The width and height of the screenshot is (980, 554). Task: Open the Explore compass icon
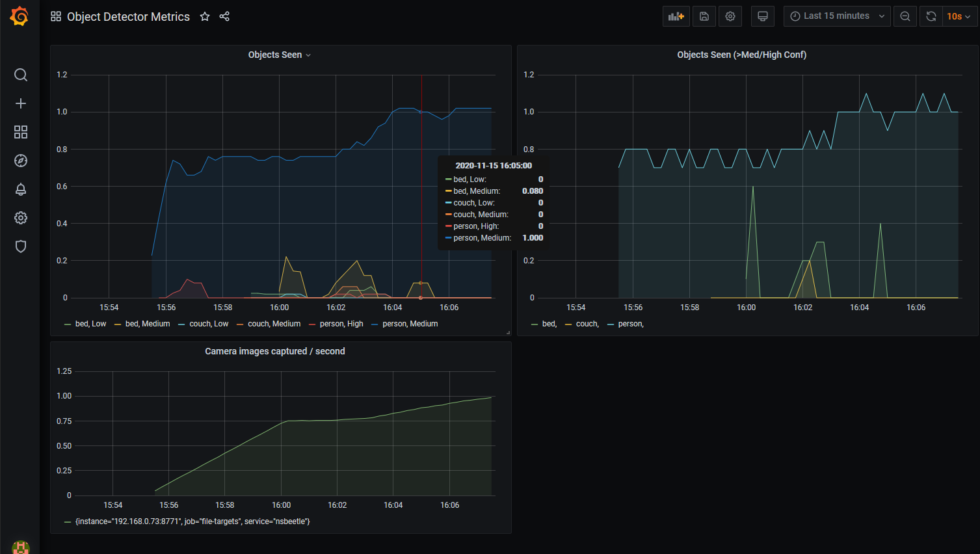[x=21, y=161]
